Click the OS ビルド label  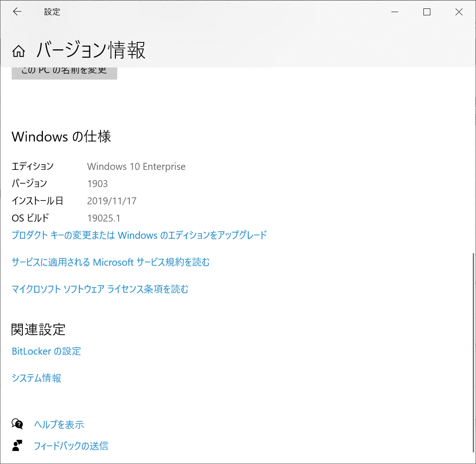tap(30, 218)
